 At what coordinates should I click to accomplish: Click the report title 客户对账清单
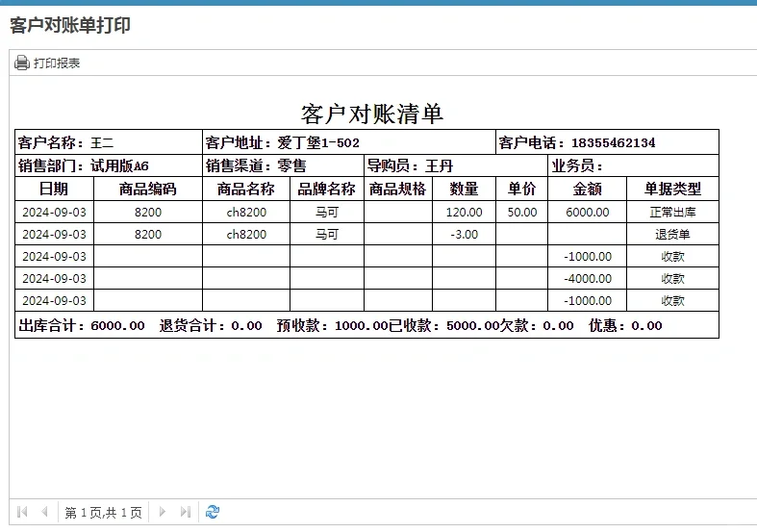[x=371, y=114]
